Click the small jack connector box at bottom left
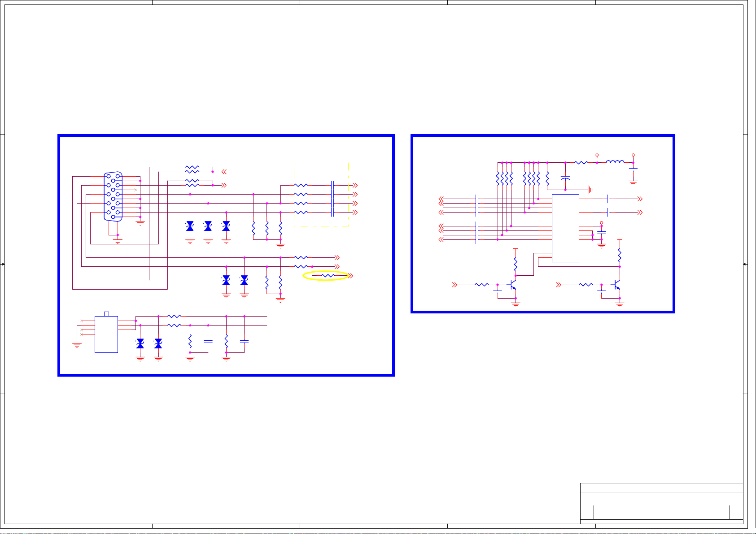 tap(106, 334)
